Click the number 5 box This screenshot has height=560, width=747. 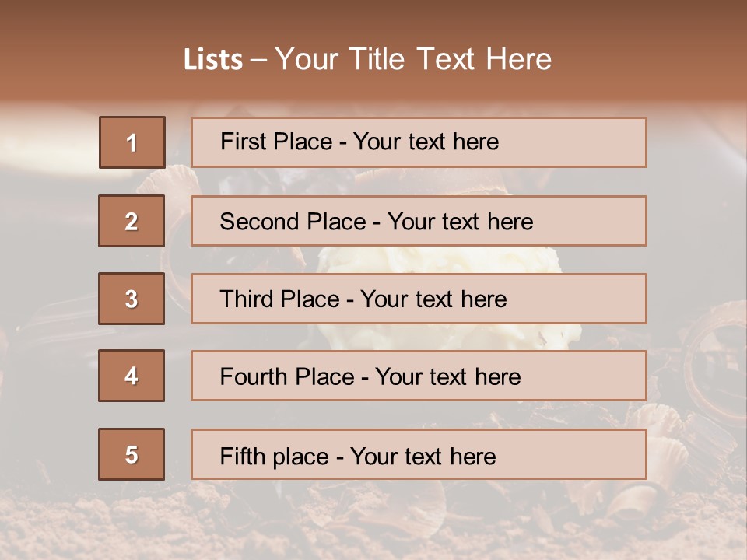click(x=132, y=453)
